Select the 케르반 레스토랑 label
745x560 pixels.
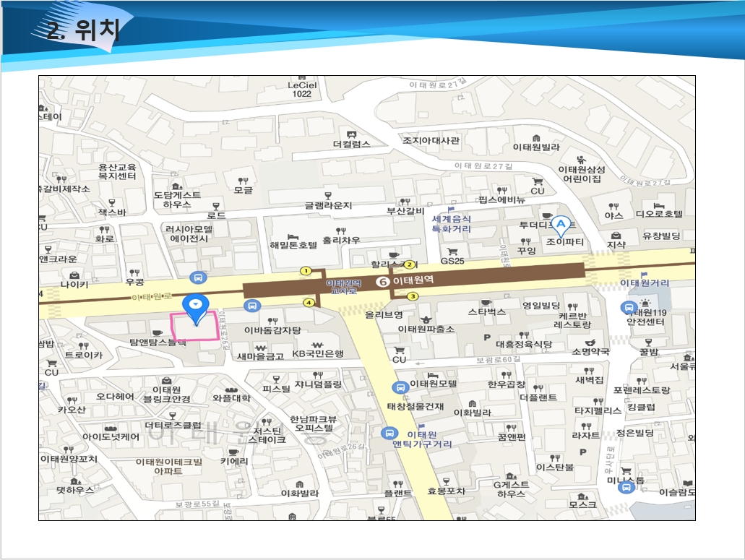(x=572, y=320)
